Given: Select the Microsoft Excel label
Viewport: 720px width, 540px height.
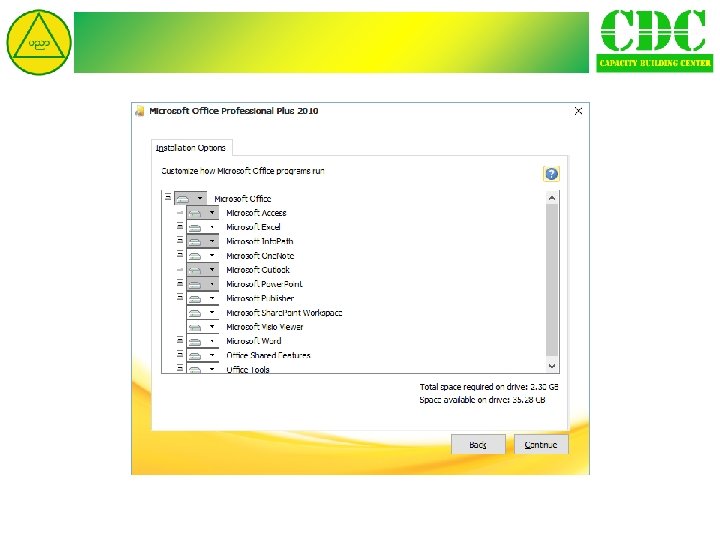Looking at the screenshot, I should (x=253, y=227).
